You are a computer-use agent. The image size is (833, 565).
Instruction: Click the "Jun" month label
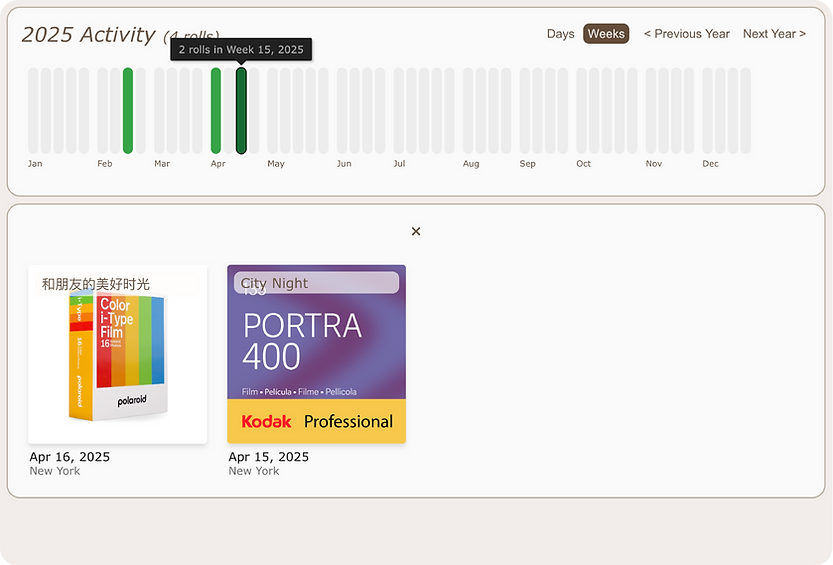pos(344,164)
